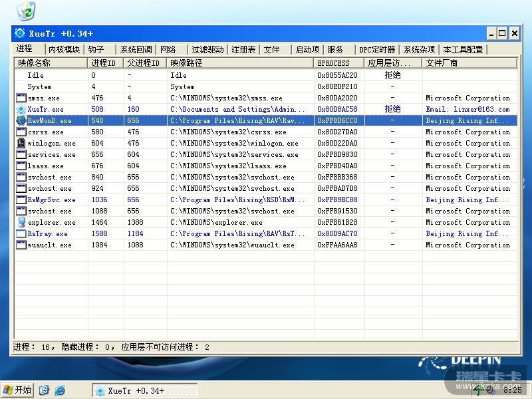
Task: Click the XueTr title bar logo icon
Action: pos(20,33)
